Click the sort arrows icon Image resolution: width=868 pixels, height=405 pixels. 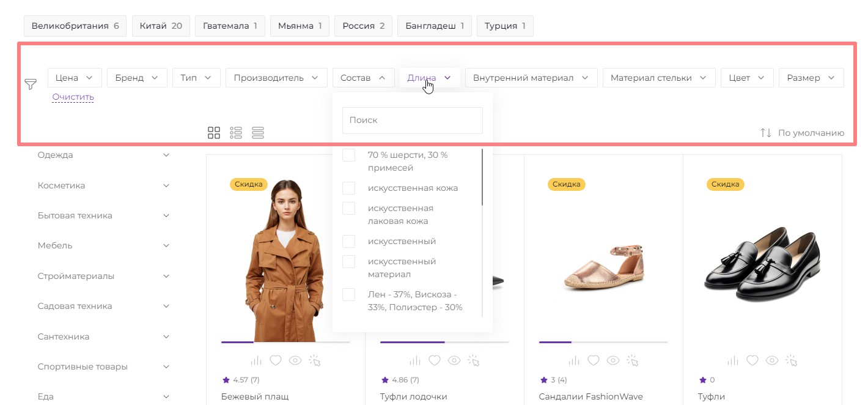click(x=765, y=133)
